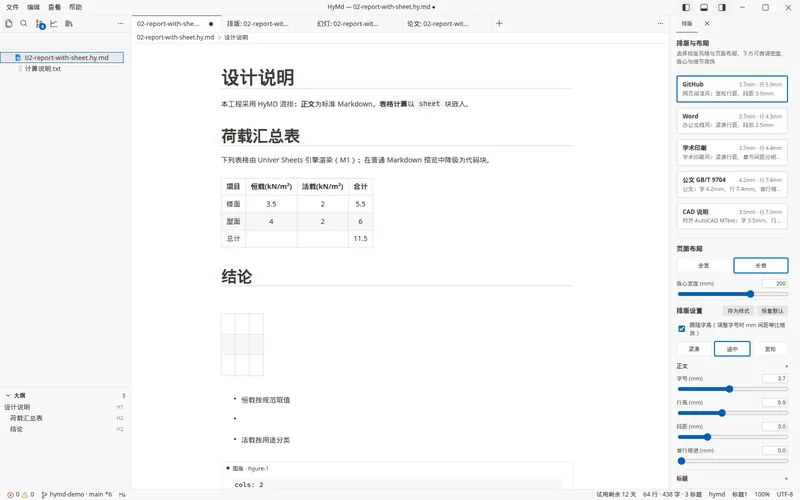Select the 排版 panel tab
The height and width of the screenshot is (500, 800).
coord(687,23)
